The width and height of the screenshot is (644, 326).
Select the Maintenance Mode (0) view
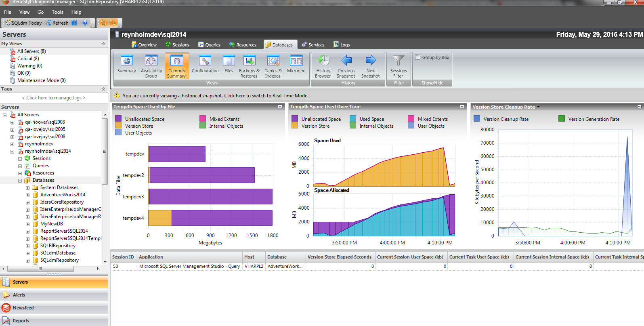pyautogui.click(x=41, y=80)
